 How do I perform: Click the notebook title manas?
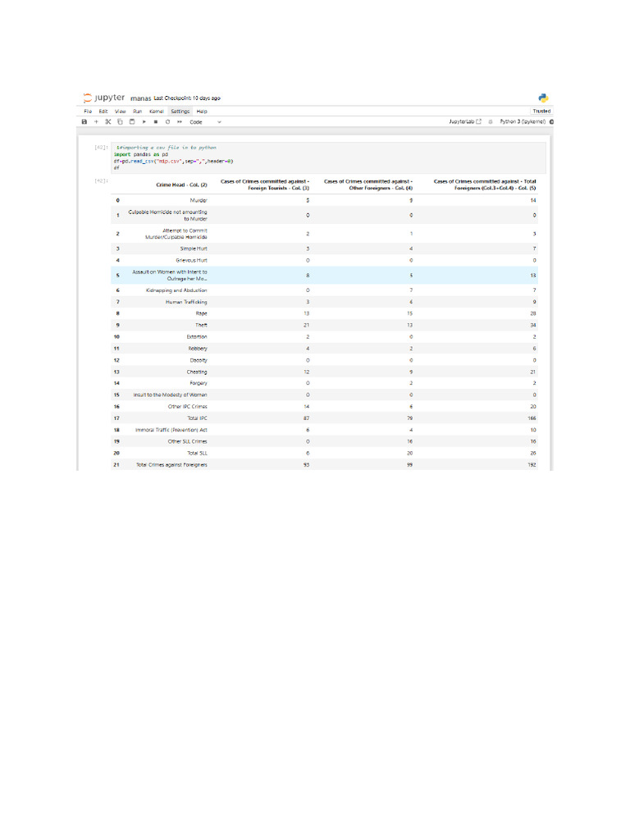(140, 98)
